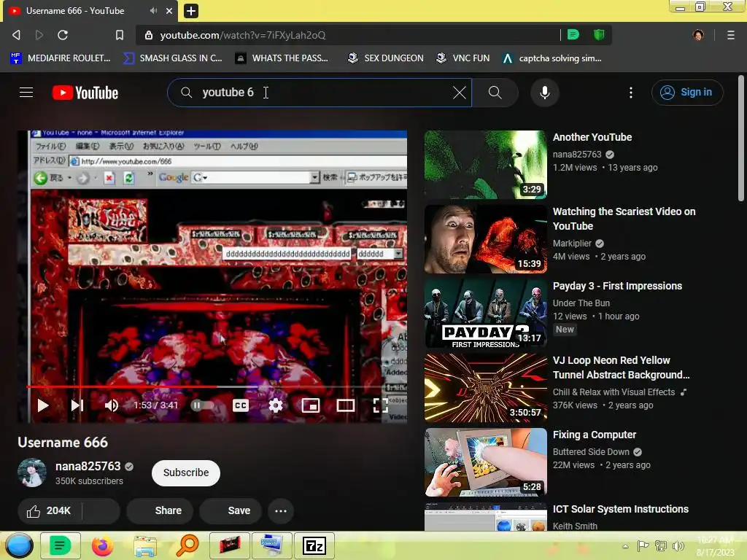The image size is (747, 560).
Task: Open the magnifier search app in taskbar
Action: [187, 545]
